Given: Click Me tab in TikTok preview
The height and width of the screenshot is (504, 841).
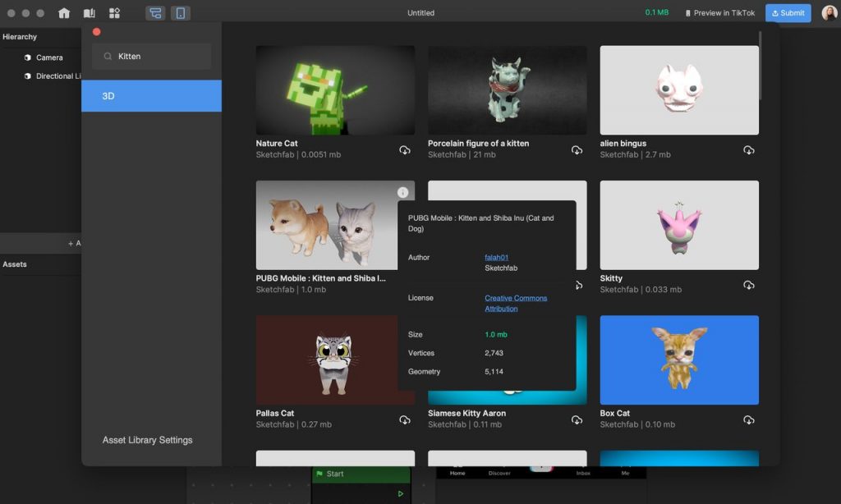Looking at the screenshot, I should pos(625,473).
